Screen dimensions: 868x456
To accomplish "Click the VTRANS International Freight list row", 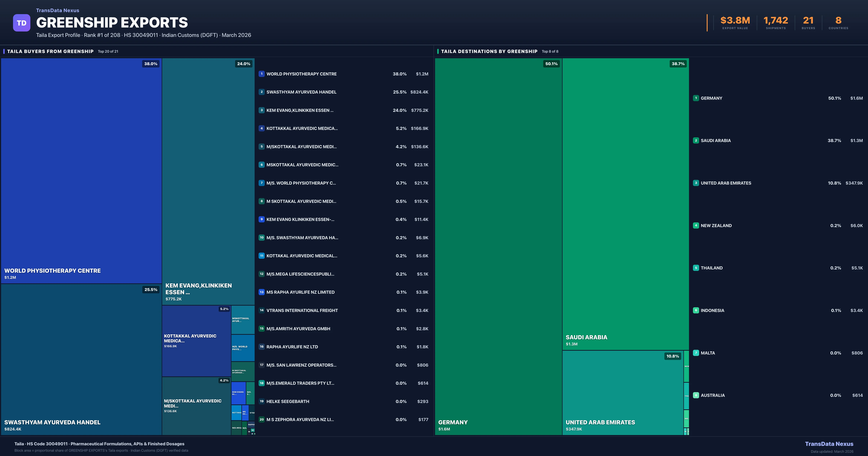I will coord(343,310).
